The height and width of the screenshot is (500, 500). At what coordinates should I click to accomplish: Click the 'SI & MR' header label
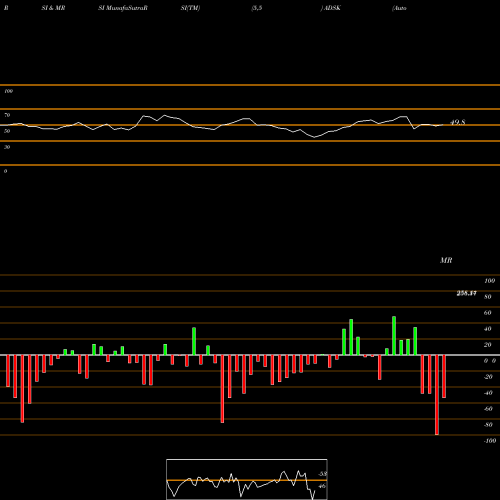[x=53, y=8]
